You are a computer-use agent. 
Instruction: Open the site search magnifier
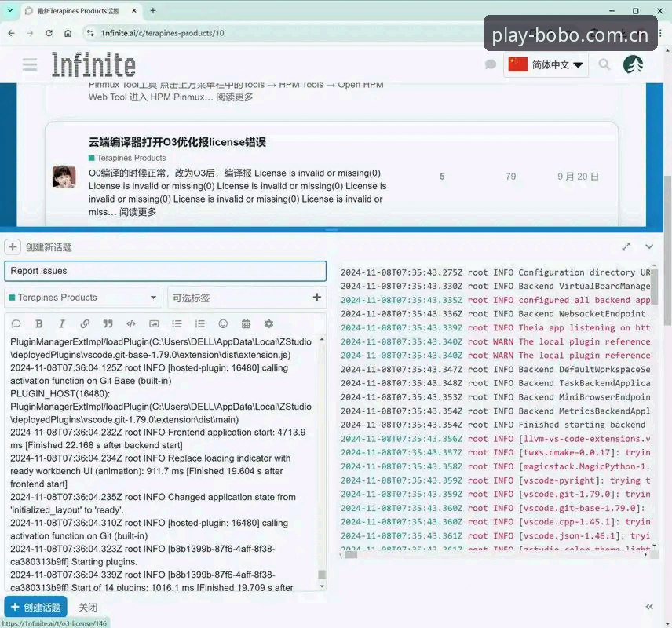point(604,64)
